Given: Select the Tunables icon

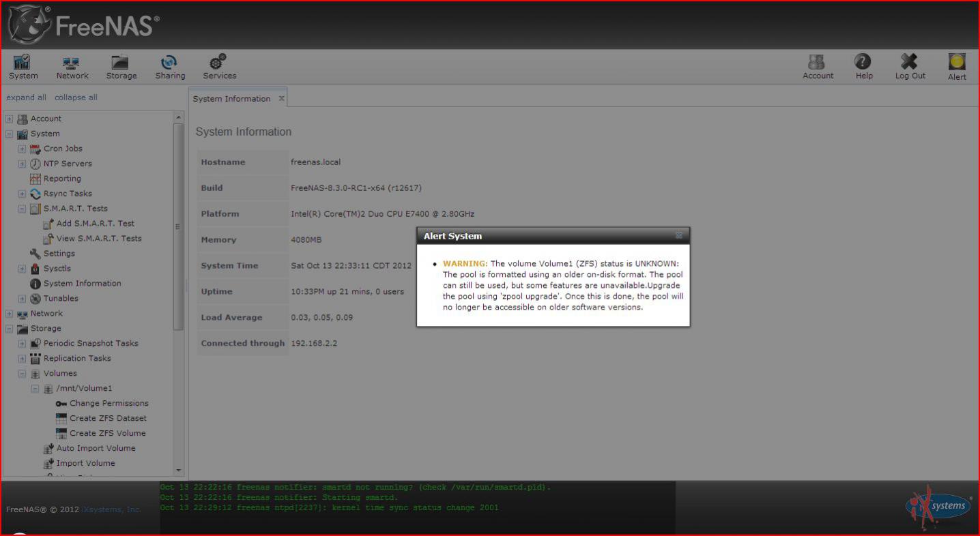Looking at the screenshot, I should point(35,299).
